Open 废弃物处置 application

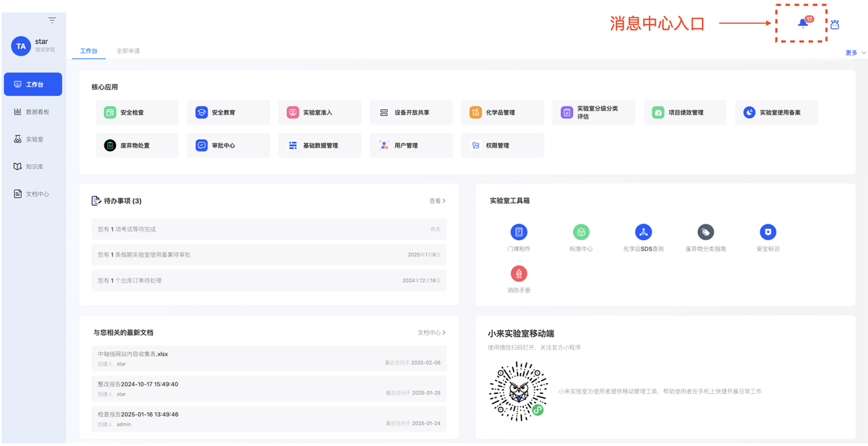[x=137, y=145]
